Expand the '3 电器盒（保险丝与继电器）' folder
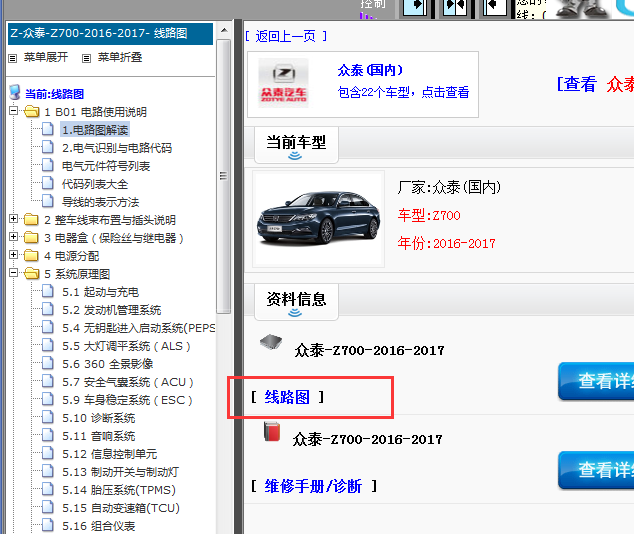This screenshot has height=534, width=634. (13, 236)
